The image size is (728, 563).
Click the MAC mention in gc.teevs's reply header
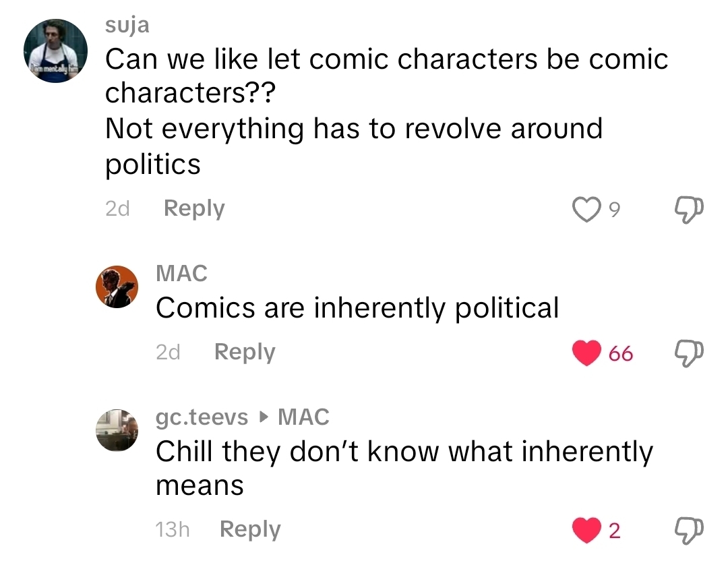click(303, 417)
